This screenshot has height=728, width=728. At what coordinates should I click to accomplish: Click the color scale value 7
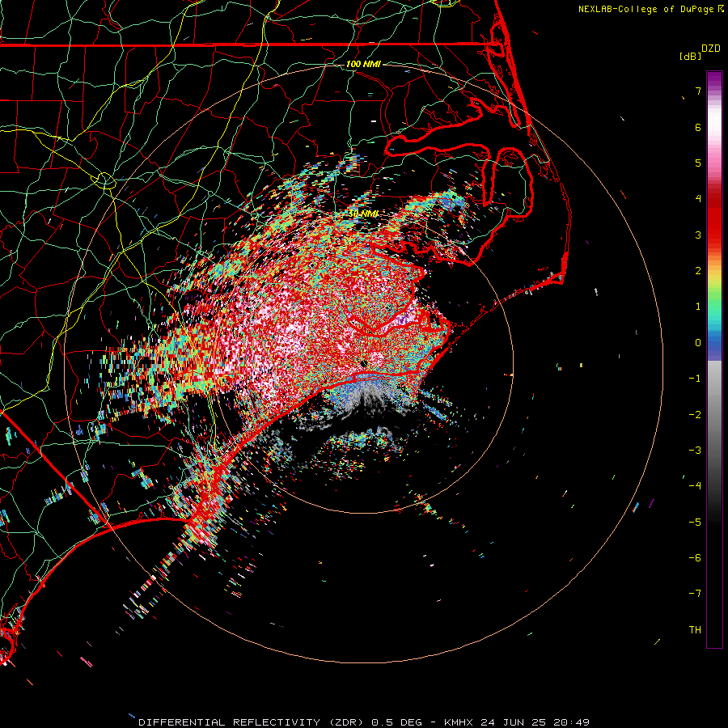point(698,91)
